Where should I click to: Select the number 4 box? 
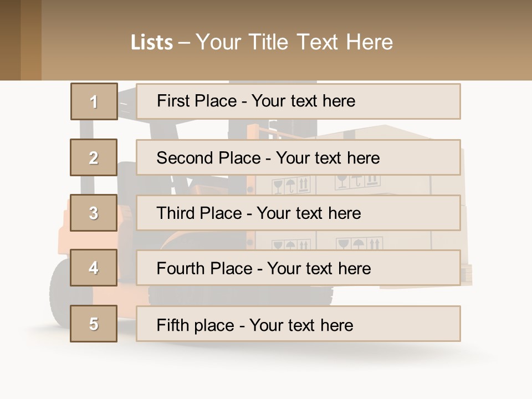coord(94,268)
